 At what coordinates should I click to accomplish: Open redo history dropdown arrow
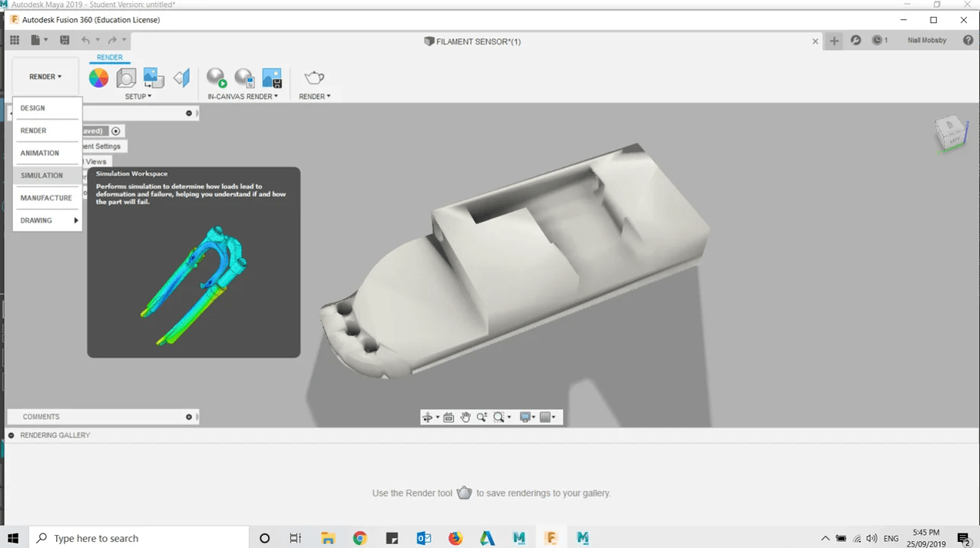pyautogui.click(x=124, y=41)
